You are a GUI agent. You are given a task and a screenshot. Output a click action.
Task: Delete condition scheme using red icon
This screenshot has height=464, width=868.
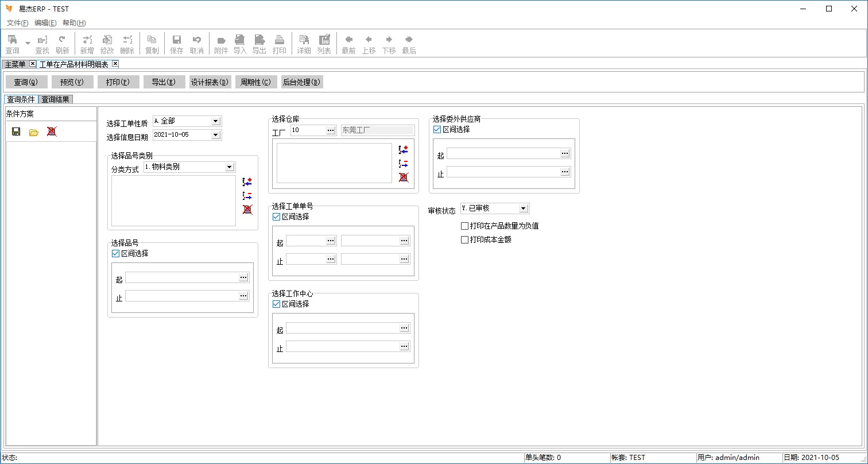coord(52,132)
